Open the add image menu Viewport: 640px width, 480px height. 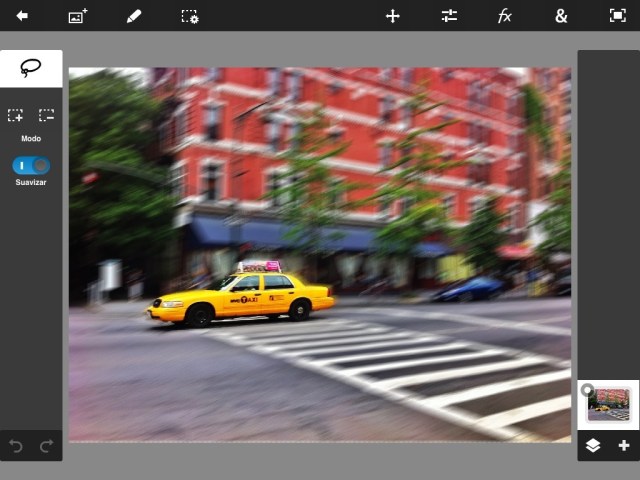click(78, 16)
